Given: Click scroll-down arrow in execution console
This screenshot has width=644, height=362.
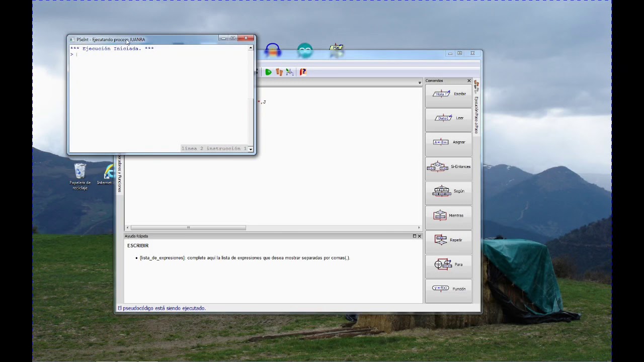Looking at the screenshot, I should [251, 149].
